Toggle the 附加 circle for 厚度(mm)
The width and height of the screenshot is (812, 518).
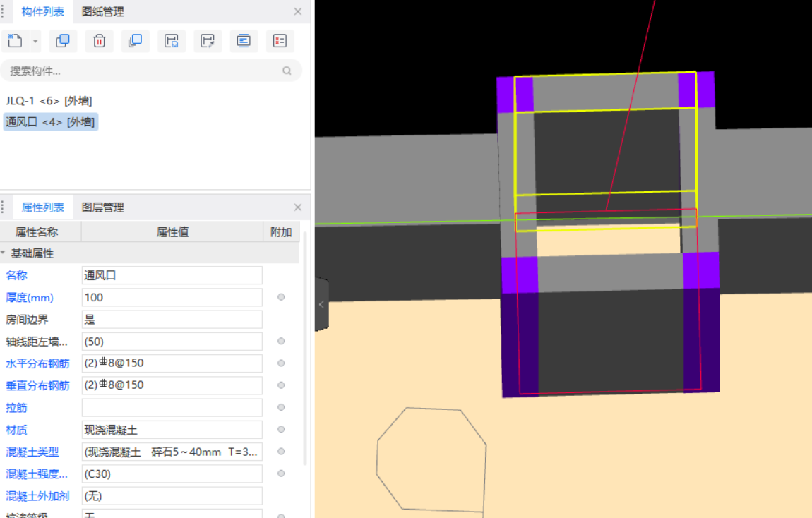pos(281,297)
